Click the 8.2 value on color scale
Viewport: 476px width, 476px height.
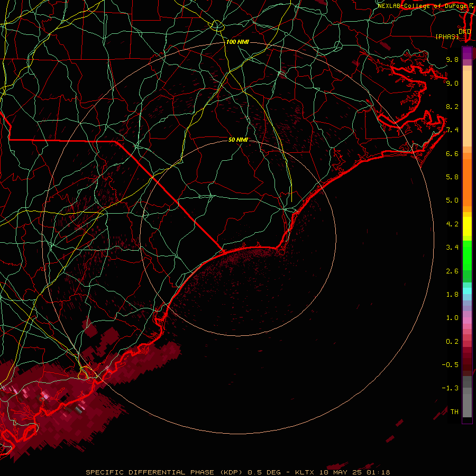pos(452,106)
